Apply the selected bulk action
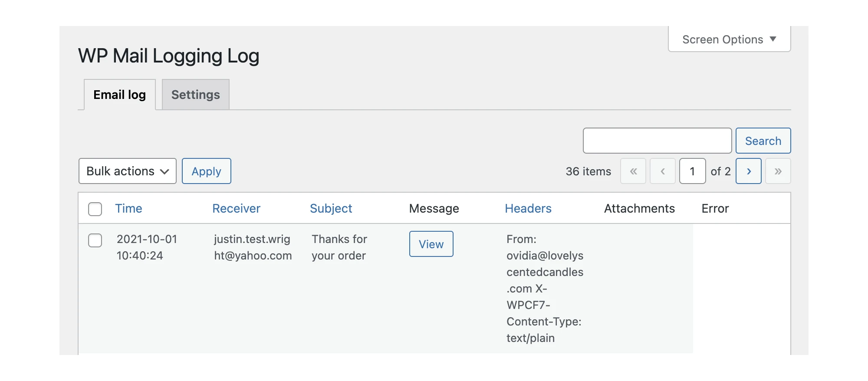Screen dimensions: 868x381 206,171
